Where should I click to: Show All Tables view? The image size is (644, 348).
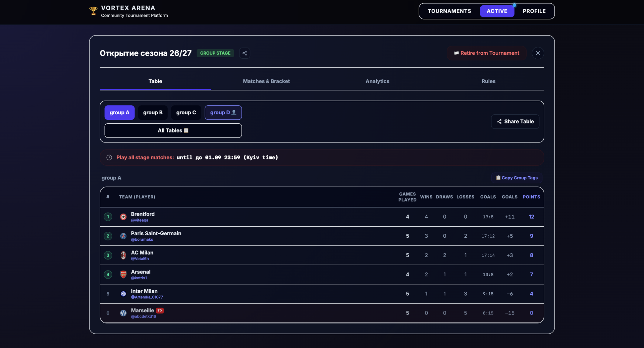pos(173,131)
